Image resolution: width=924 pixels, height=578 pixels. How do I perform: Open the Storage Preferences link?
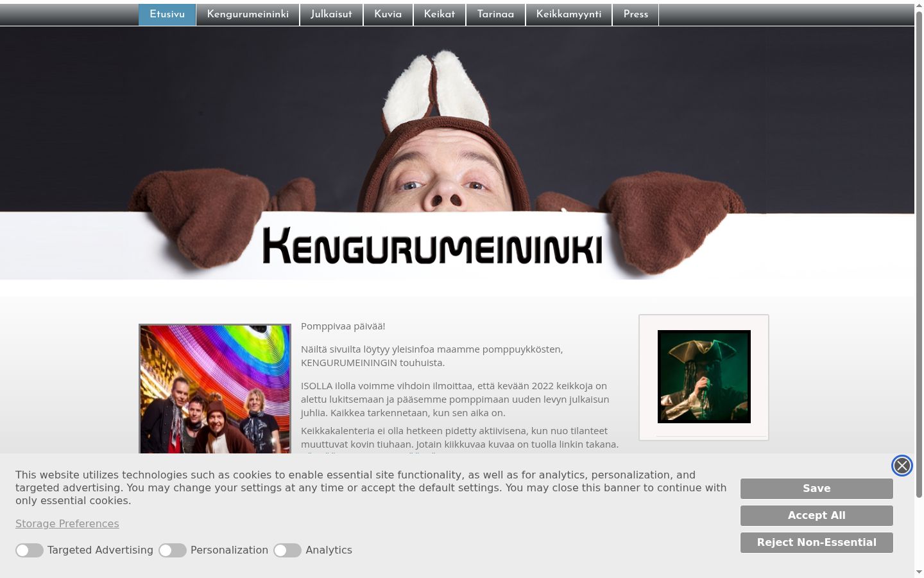(67, 523)
